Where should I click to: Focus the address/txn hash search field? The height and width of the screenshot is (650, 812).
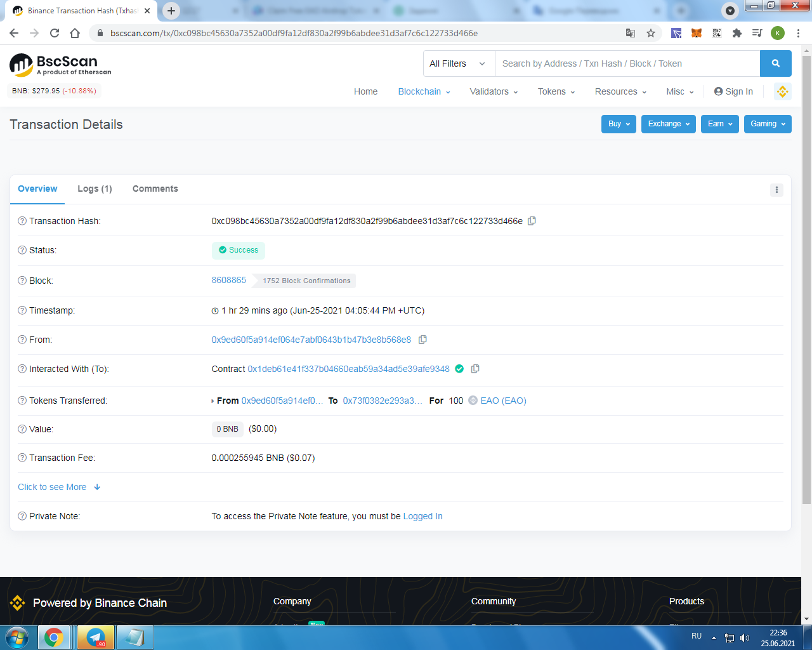627,63
